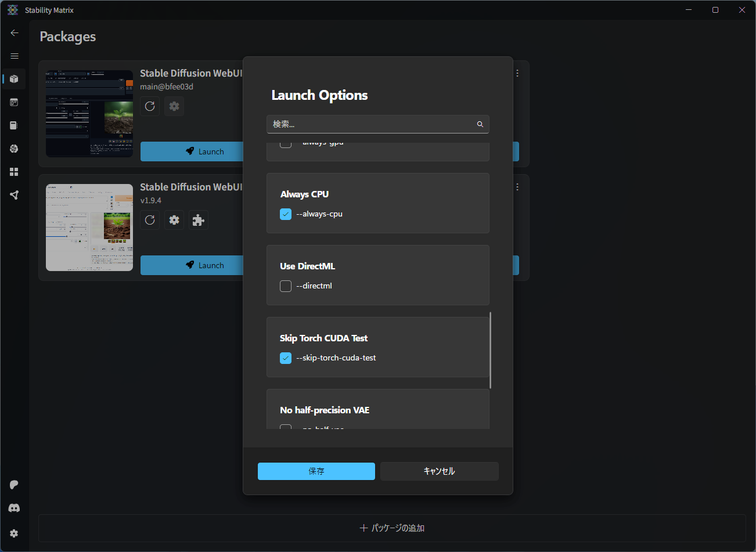Image resolution: width=756 pixels, height=552 pixels.
Task: Open the hamburger navigation menu
Action: coord(15,56)
